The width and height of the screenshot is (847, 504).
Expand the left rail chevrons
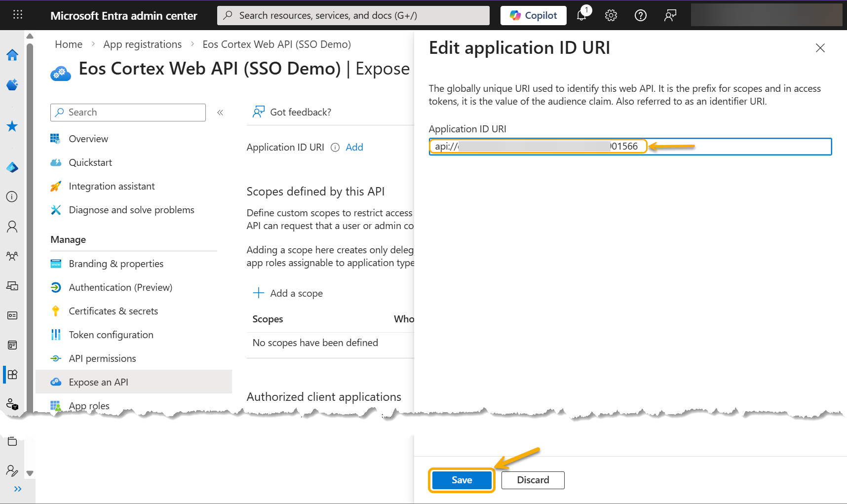[x=18, y=489]
